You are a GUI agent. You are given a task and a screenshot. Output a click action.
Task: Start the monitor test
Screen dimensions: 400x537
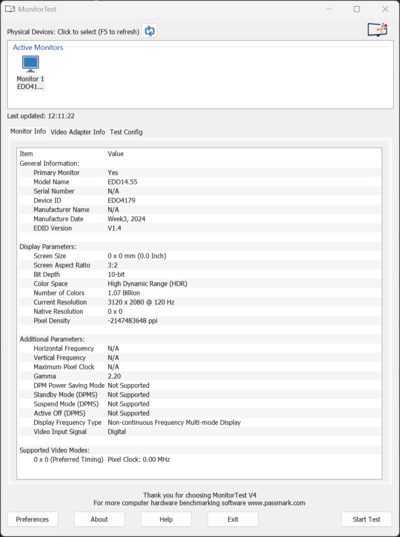point(366,519)
